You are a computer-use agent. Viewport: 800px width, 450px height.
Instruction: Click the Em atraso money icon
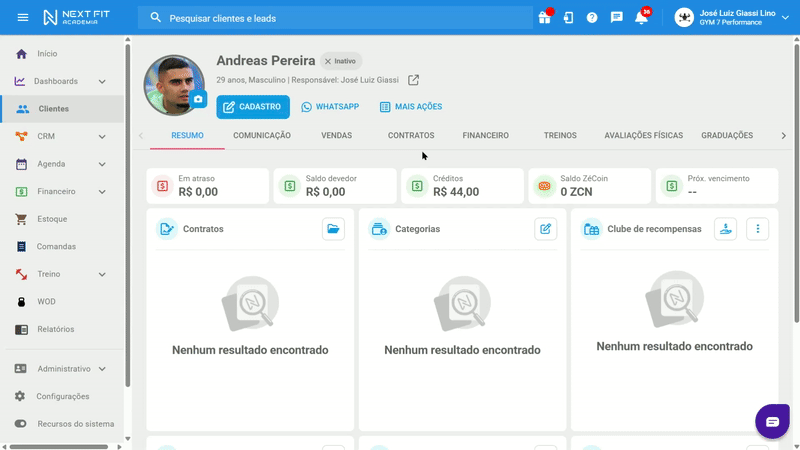click(162, 186)
